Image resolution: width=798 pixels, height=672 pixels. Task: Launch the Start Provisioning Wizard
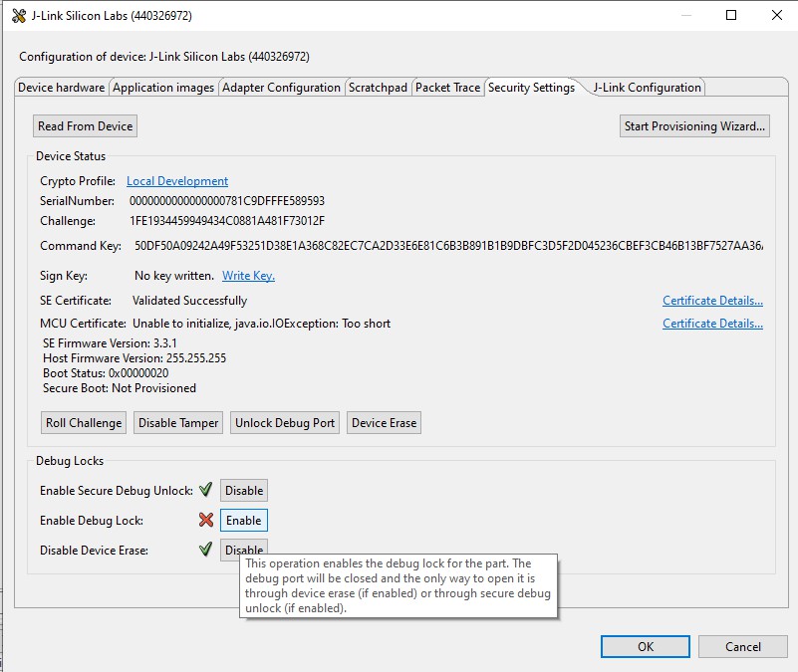[x=694, y=126]
